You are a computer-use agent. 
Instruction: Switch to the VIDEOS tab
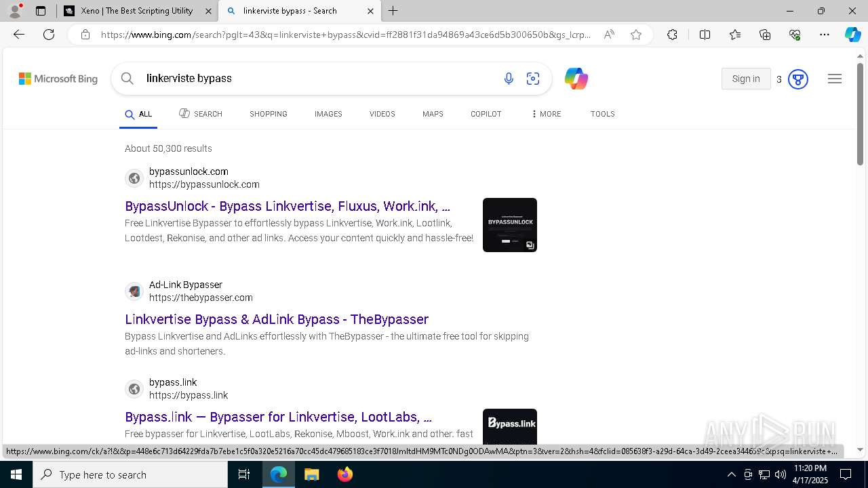(x=382, y=114)
